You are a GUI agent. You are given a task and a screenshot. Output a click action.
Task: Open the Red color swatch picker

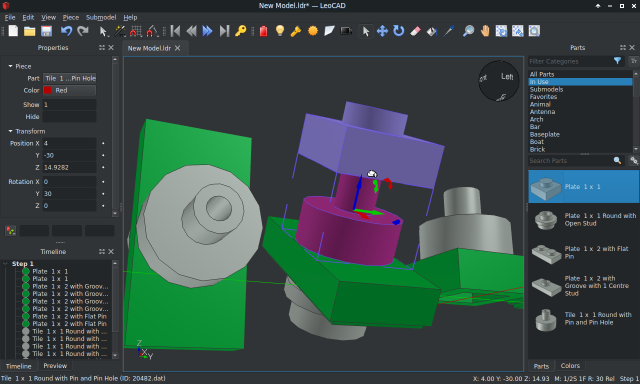coord(70,90)
